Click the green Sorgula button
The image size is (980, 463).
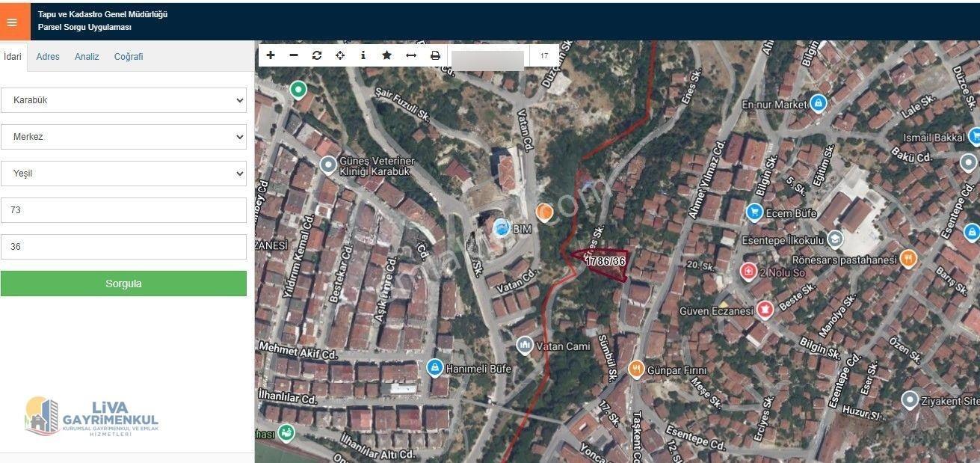(x=123, y=283)
